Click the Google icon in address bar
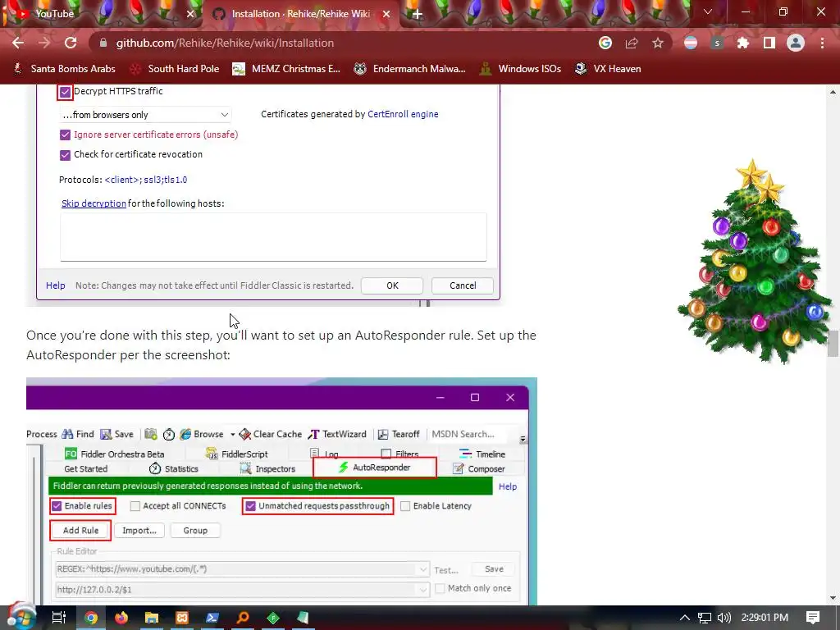Image resolution: width=840 pixels, height=630 pixels. point(605,43)
